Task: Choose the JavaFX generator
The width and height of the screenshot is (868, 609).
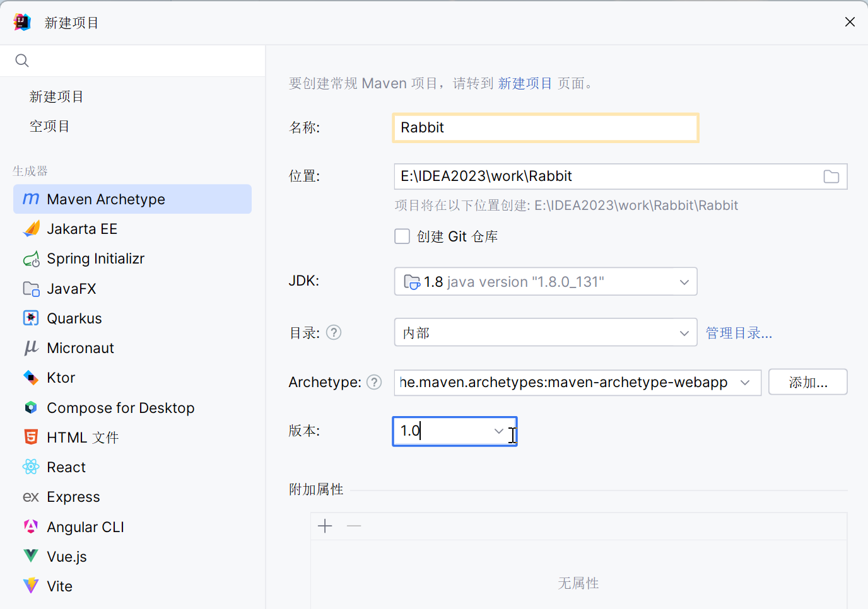Action: point(132,289)
